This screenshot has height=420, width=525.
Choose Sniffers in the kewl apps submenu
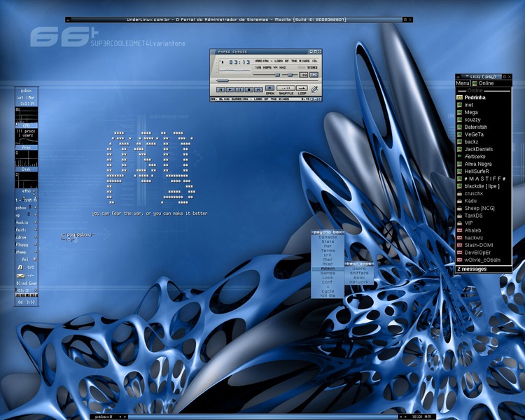point(359,273)
